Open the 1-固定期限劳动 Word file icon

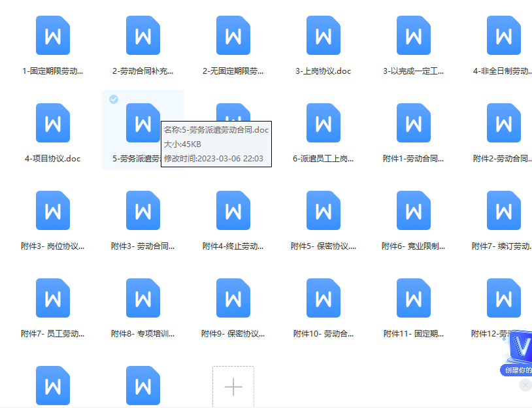tap(53, 35)
